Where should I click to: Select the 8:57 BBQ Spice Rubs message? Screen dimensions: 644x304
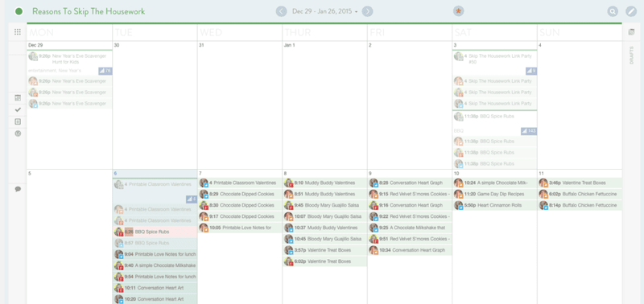coord(155,243)
